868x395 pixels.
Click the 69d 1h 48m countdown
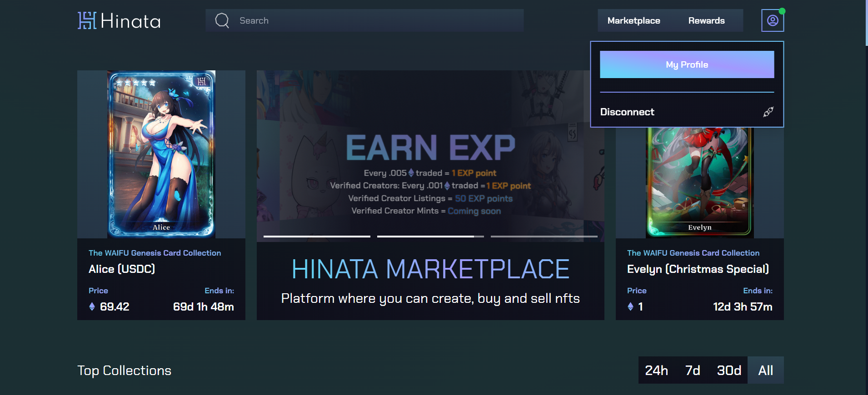click(203, 307)
